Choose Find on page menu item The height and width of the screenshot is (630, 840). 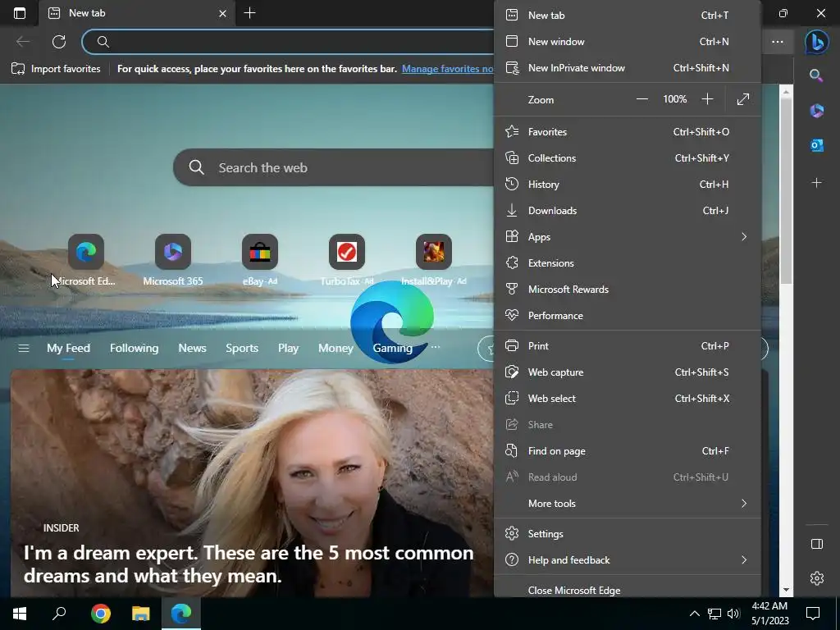(x=628, y=451)
